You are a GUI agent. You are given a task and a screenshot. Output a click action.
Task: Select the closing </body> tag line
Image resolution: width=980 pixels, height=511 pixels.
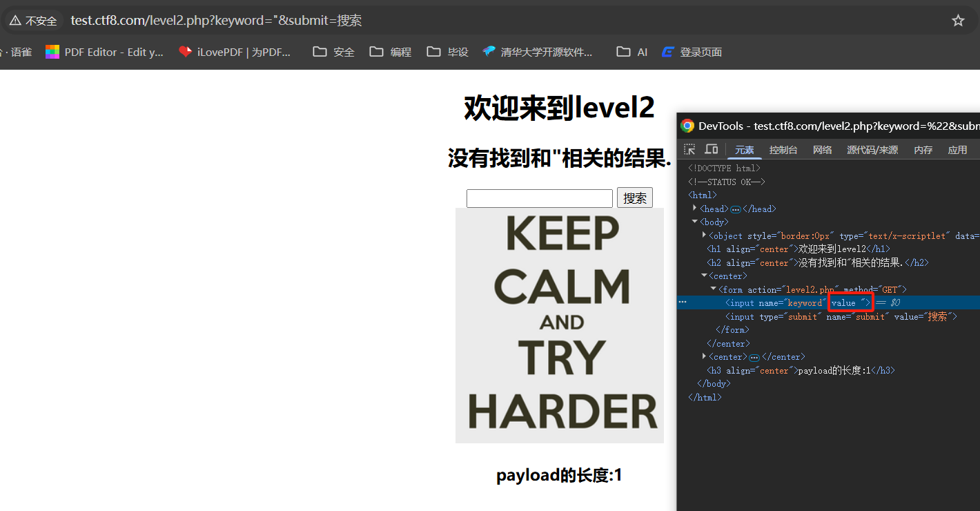(x=714, y=383)
